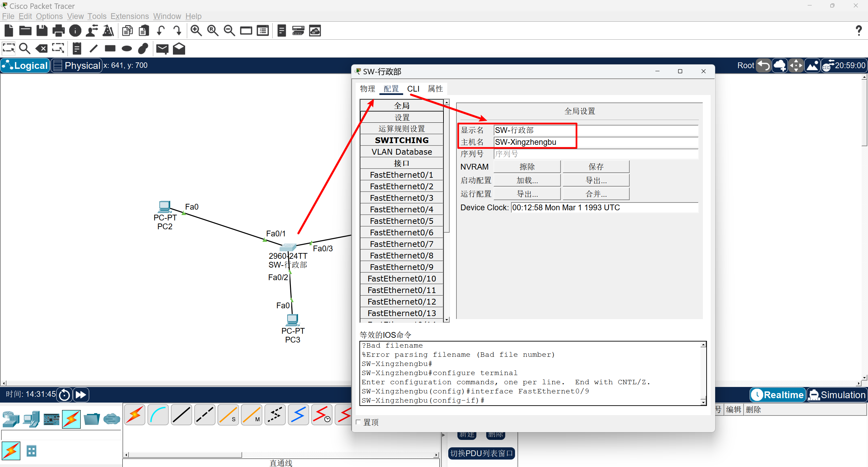Switch to the Physical workspace view
This screenshot has height=467, width=868.
tap(77, 65)
